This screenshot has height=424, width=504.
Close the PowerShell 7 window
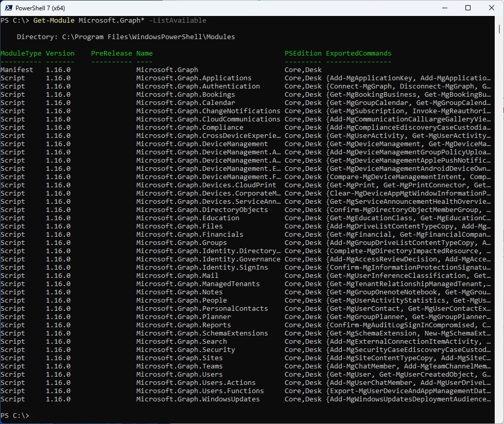click(492, 8)
